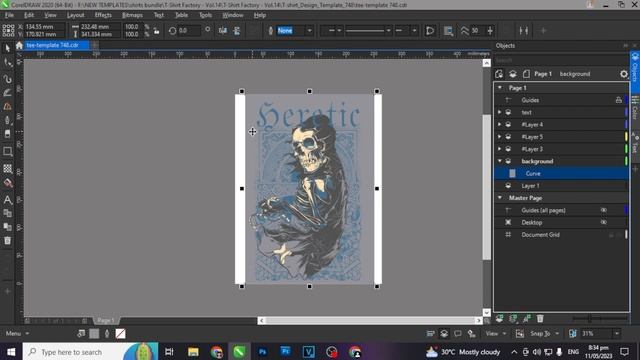Screen dimensions: 640x360
Task: Open Windows Start menu
Action: tap(11, 352)
